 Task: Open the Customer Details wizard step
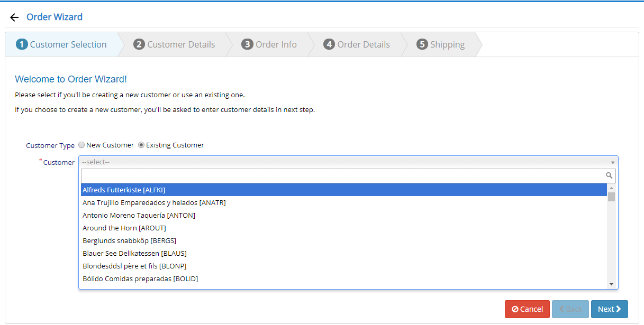point(181,44)
